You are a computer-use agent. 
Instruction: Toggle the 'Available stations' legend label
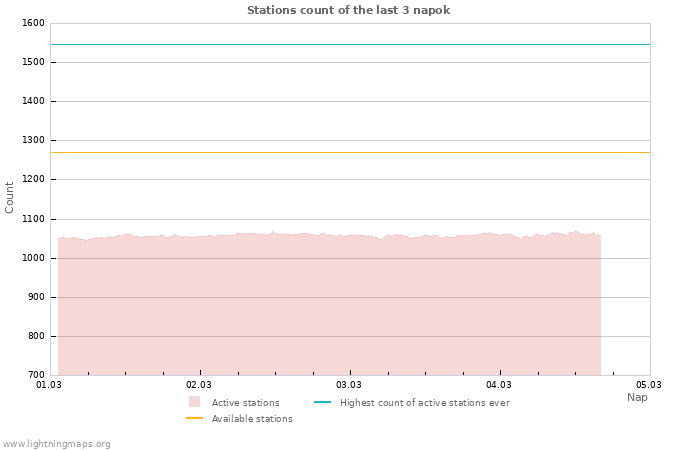[252, 419]
